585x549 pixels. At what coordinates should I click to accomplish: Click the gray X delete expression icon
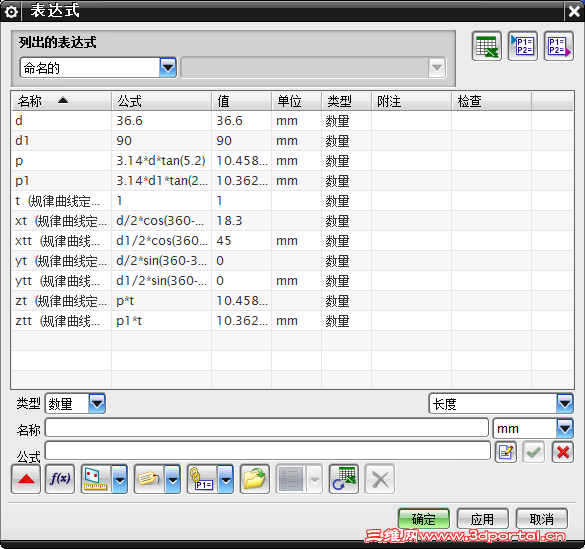tap(379, 479)
